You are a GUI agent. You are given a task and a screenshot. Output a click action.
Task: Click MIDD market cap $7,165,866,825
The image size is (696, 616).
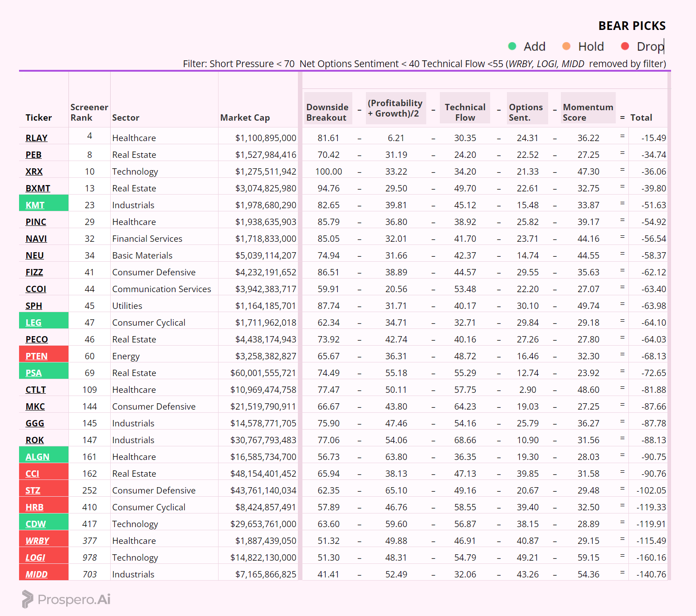(x=266, y=574)
